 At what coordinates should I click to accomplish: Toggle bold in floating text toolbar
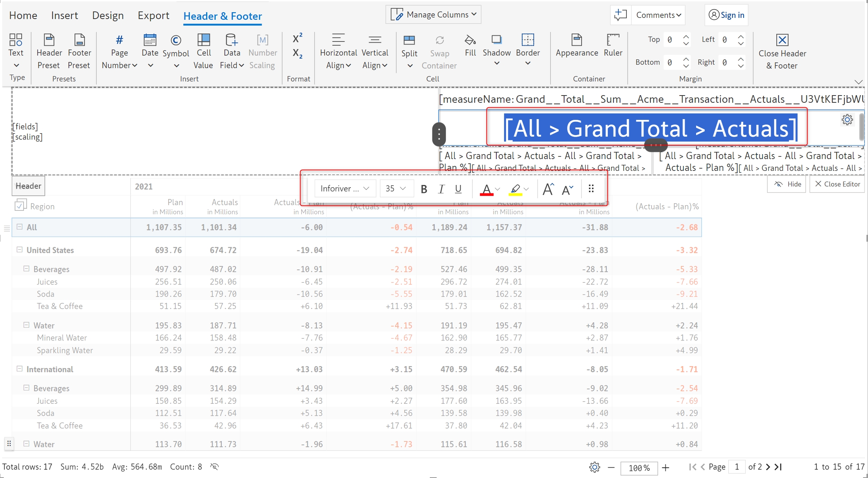(424, 189)
